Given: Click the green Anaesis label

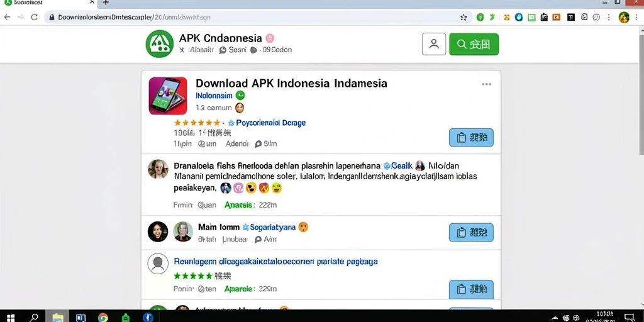Looking at the screenshot, I should click(x=240, y=204).
